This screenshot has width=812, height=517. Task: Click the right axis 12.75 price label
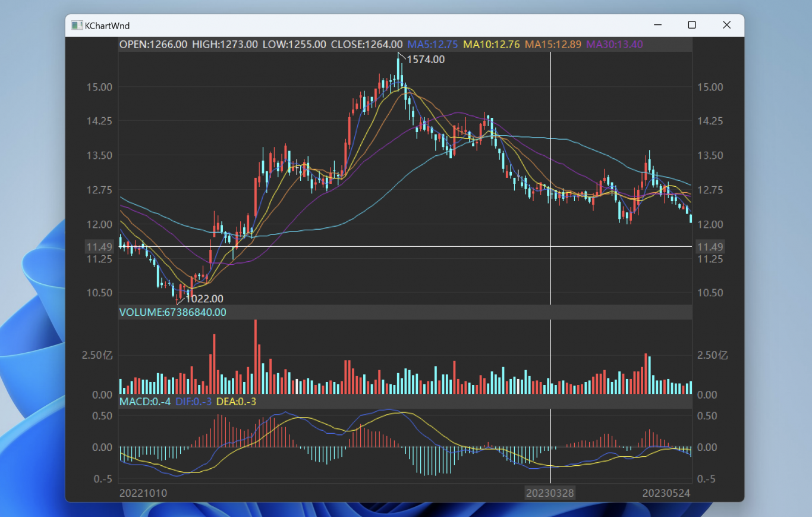(x=710, y=190)
